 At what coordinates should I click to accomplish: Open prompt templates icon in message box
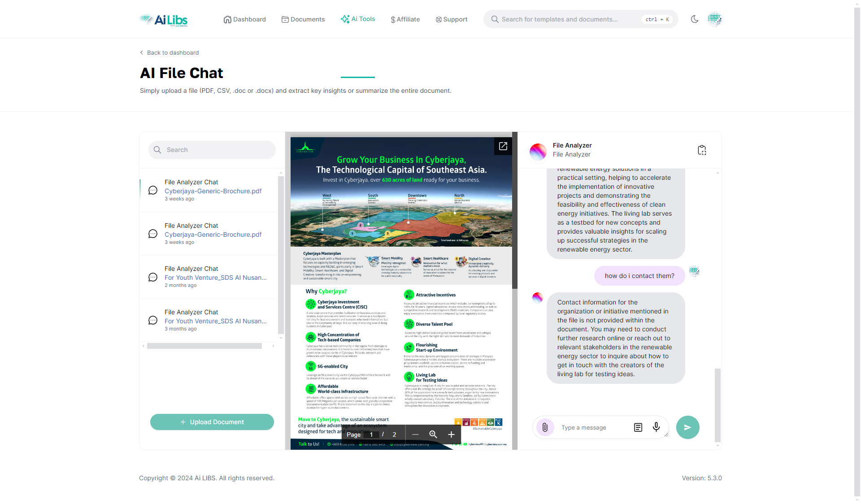click(638, 427)
